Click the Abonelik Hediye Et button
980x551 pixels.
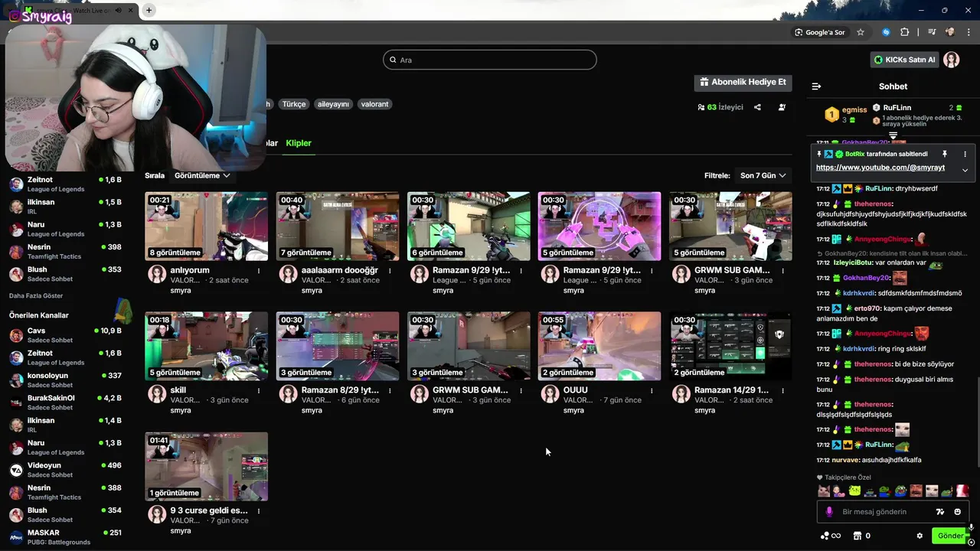pyautogui.click(x=743, y=82)
